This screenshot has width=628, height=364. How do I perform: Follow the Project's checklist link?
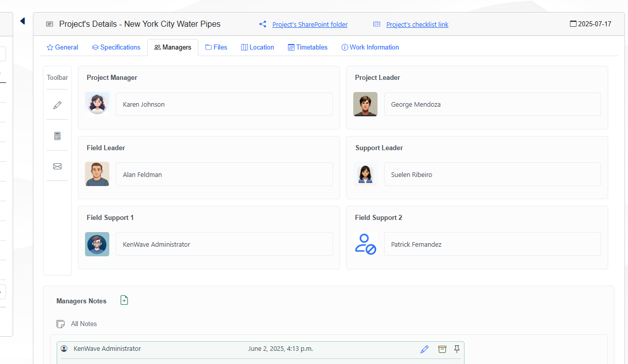click(x=417, y=25)
